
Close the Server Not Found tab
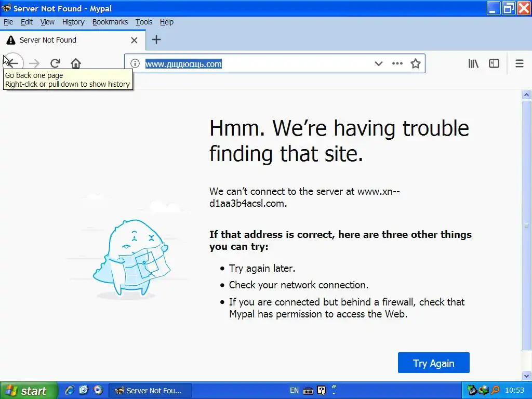tap(135, 40)
